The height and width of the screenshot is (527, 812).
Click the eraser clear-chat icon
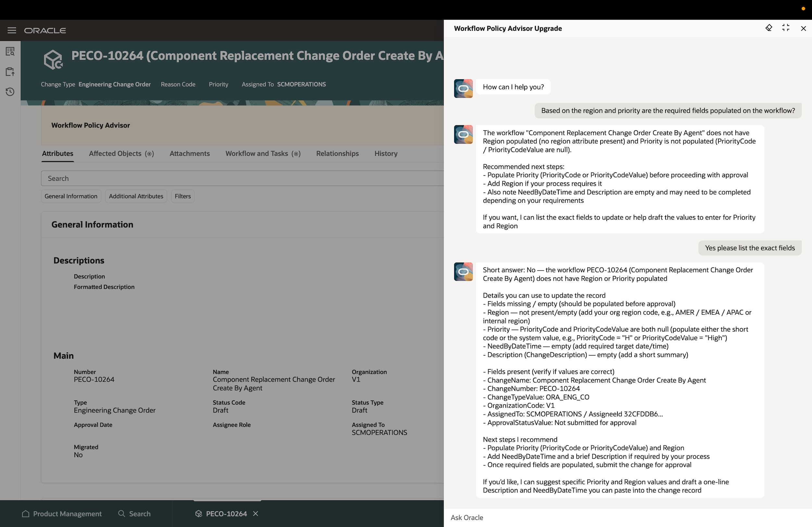click(768, 28)
